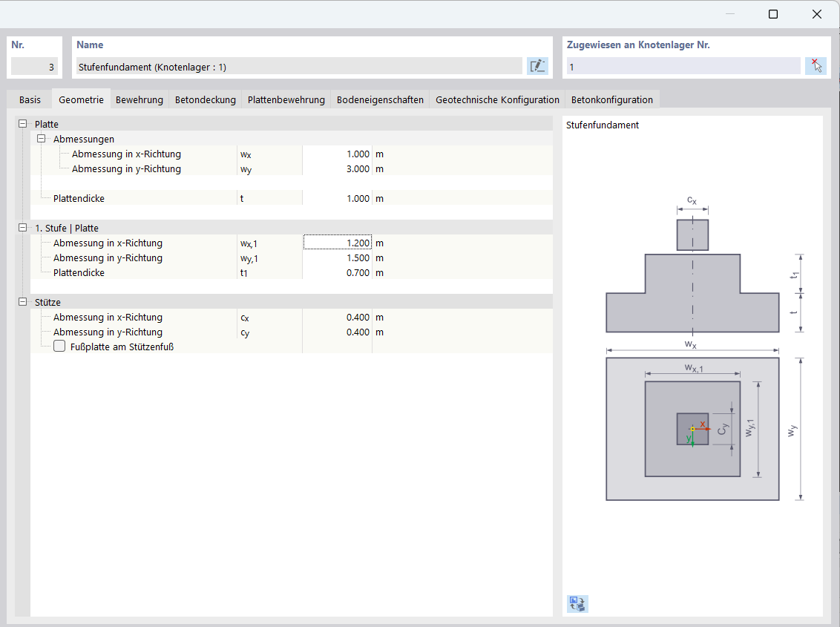The image size is (840, 627).
Task: Collapse the Platte section
Action: click(22, 124)
